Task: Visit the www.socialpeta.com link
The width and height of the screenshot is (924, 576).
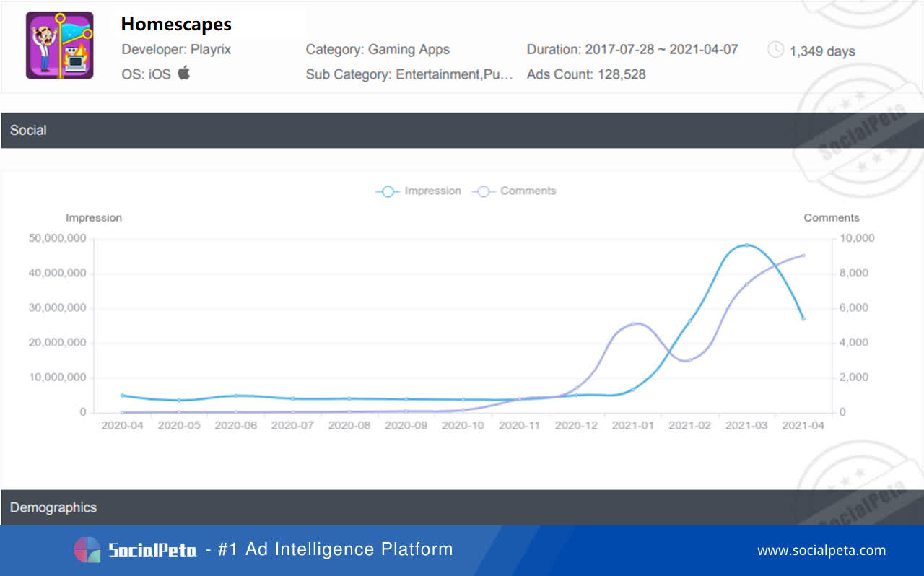Action: pos(821,551)
